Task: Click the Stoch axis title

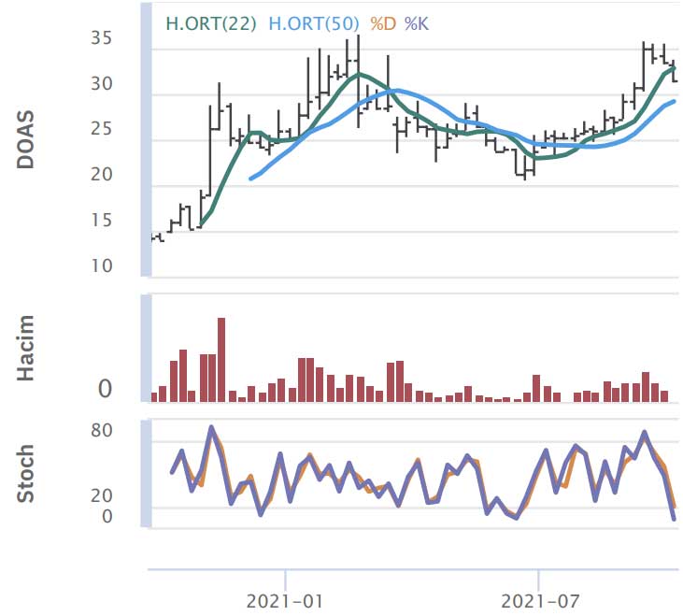Action: 25,474
